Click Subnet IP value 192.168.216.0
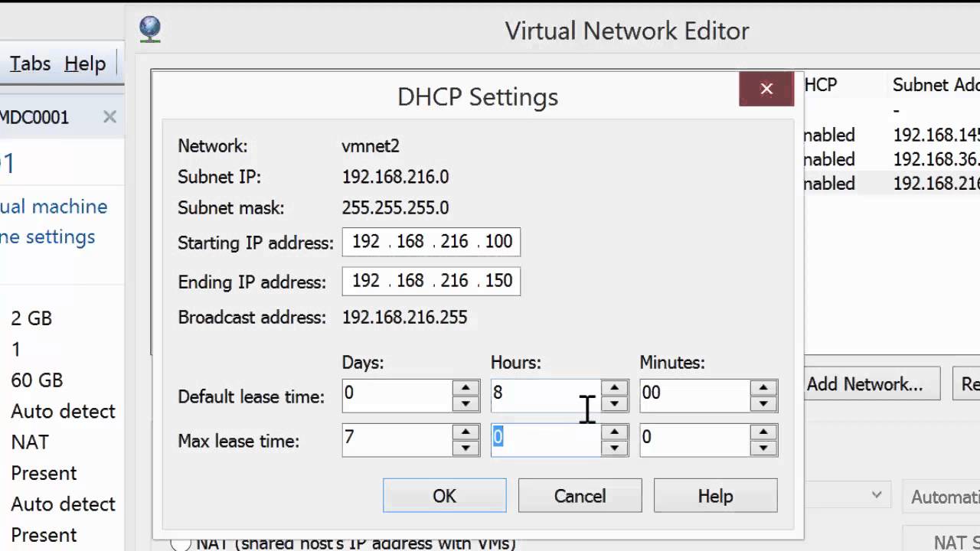 tap(395, 178)
